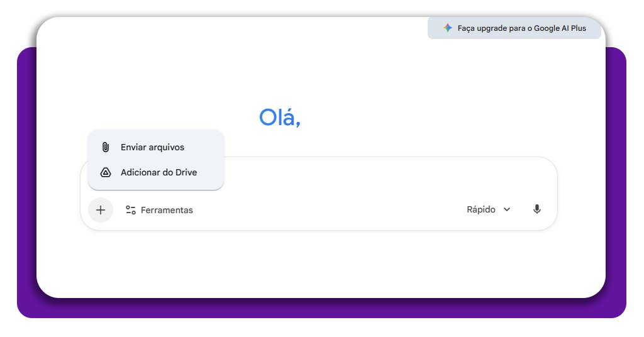Click the sliders icon next to Ferramentas
644x337 pixels.
coord(131,210)
